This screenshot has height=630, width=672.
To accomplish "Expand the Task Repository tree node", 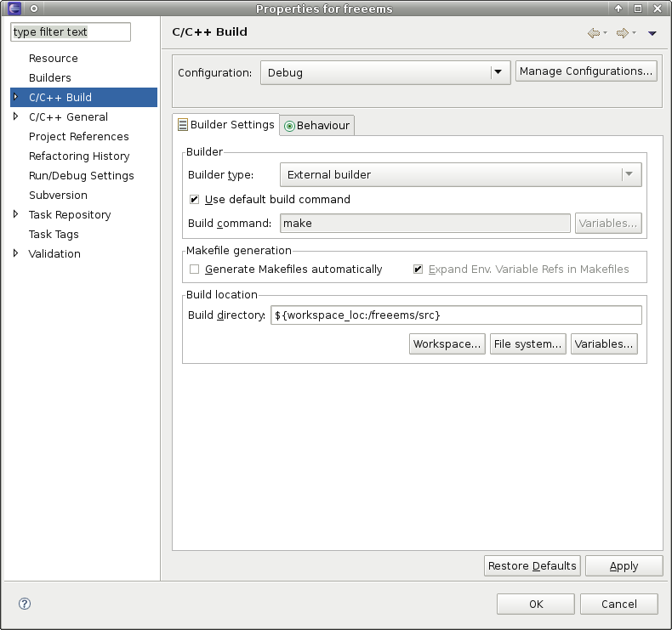I will pyautogui.click(x=16, y=214).
